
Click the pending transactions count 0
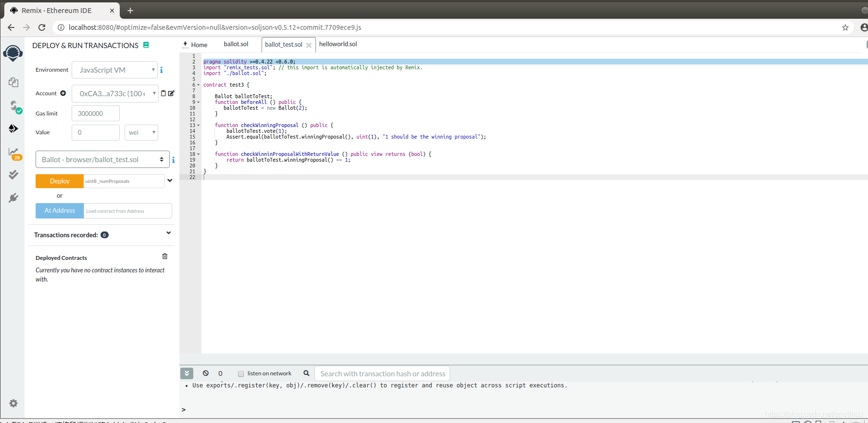point(220,373)
